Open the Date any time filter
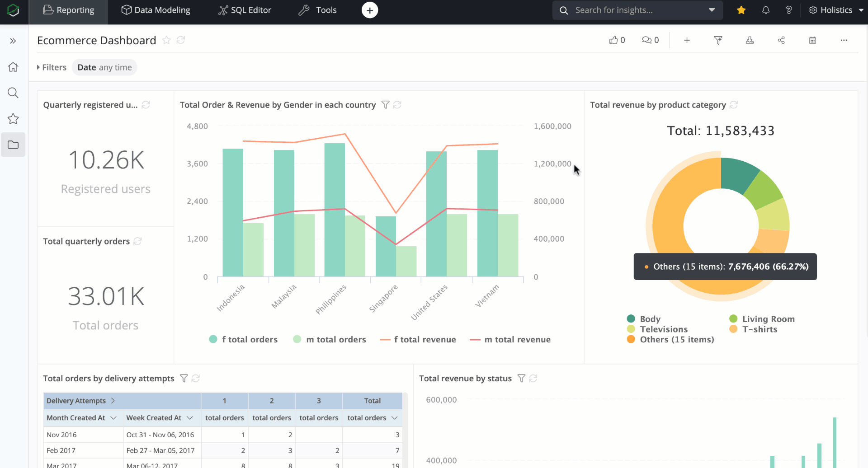Screen dimensions: 868x468 [104, 67]
